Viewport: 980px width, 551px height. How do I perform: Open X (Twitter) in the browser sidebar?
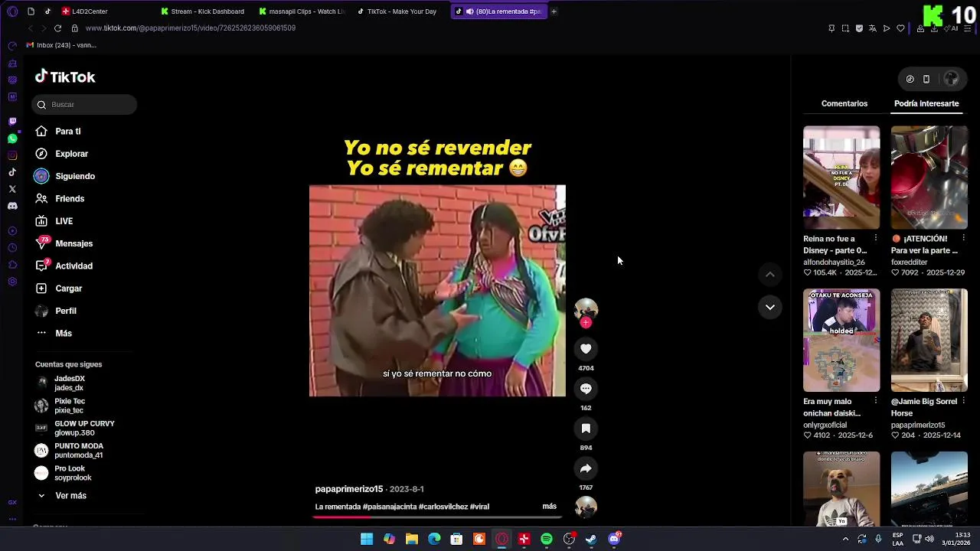tap(12, 189)
